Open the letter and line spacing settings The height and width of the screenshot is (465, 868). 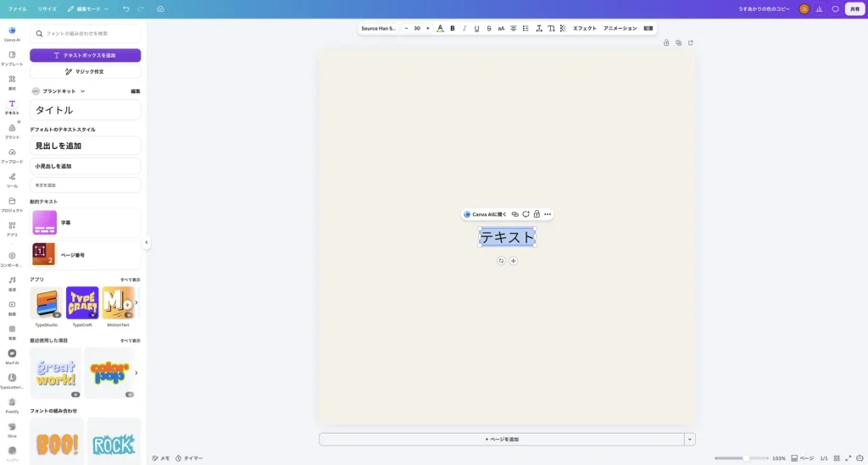tap(538, 28)
